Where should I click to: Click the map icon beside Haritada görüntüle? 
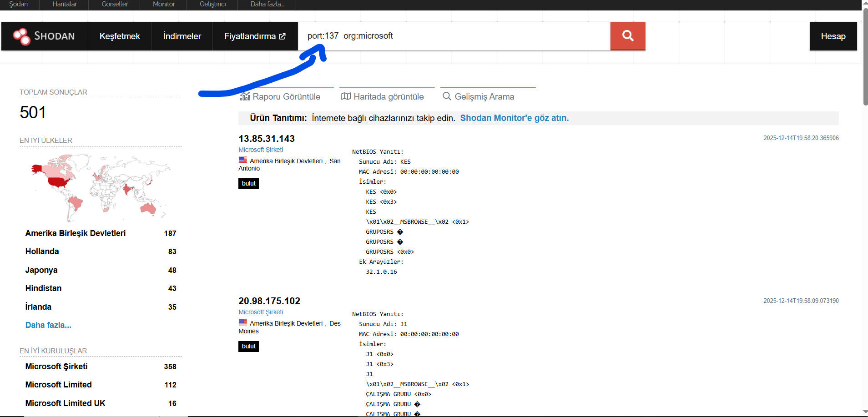[x=346, y=96]
